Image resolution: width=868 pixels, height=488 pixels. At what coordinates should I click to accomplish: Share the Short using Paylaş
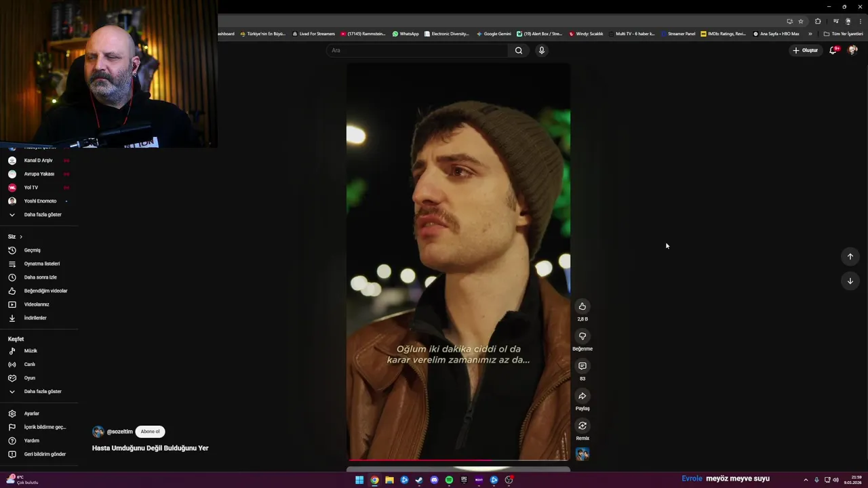(x=582, y=396)
